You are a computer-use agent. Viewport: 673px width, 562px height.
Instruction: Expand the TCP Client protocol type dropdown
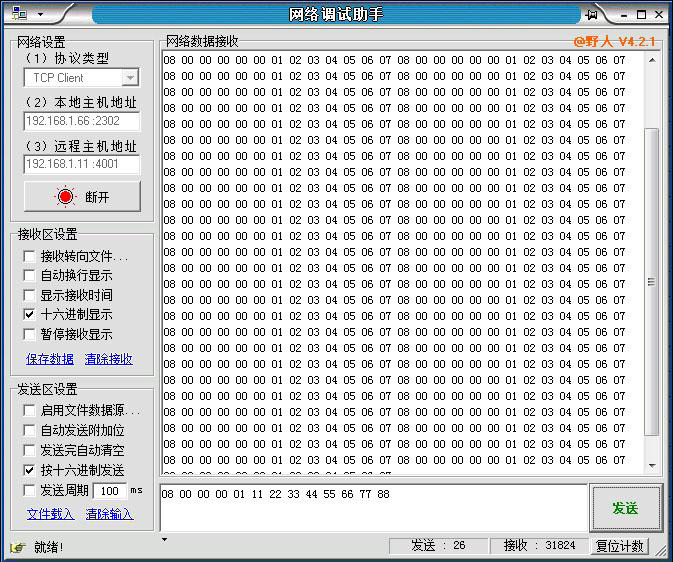click(130, 77)
